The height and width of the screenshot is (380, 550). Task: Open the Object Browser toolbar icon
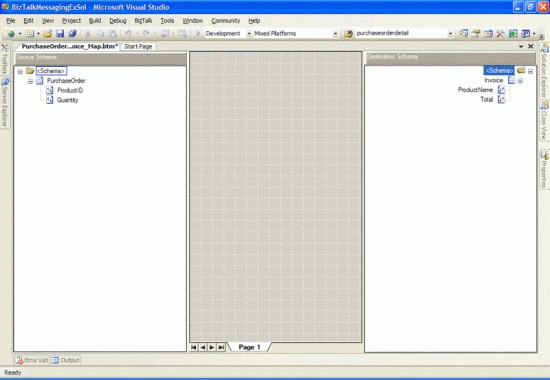coord(488,33)
